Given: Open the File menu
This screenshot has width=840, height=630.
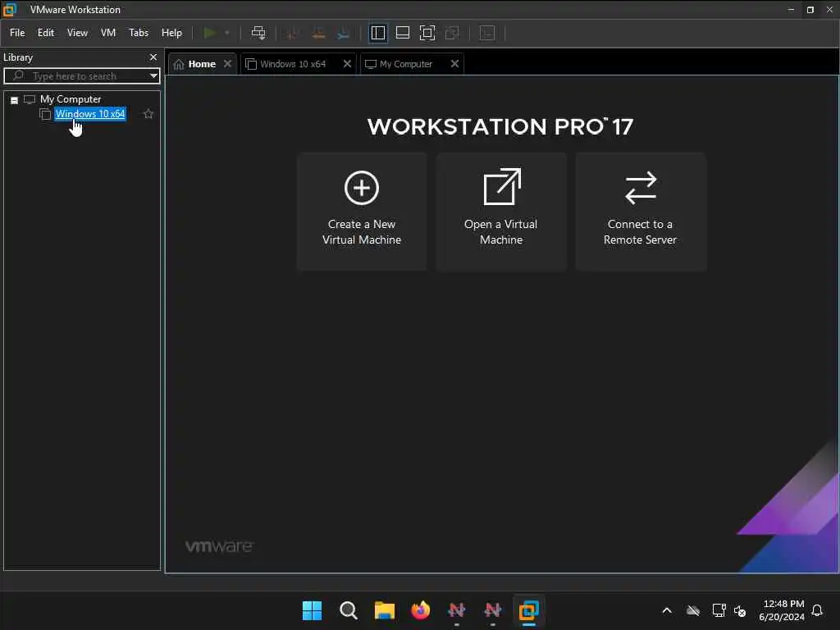Looking at the screenshot, I should click(17, 33).
